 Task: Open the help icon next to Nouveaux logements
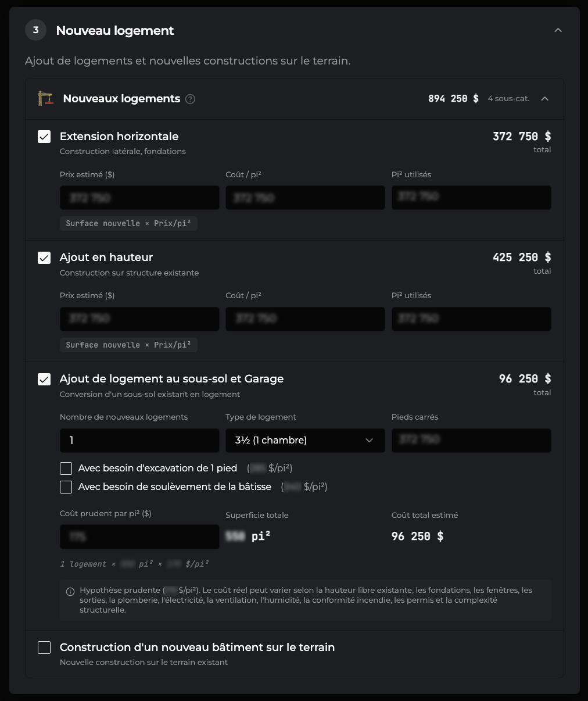pos(190,99)
